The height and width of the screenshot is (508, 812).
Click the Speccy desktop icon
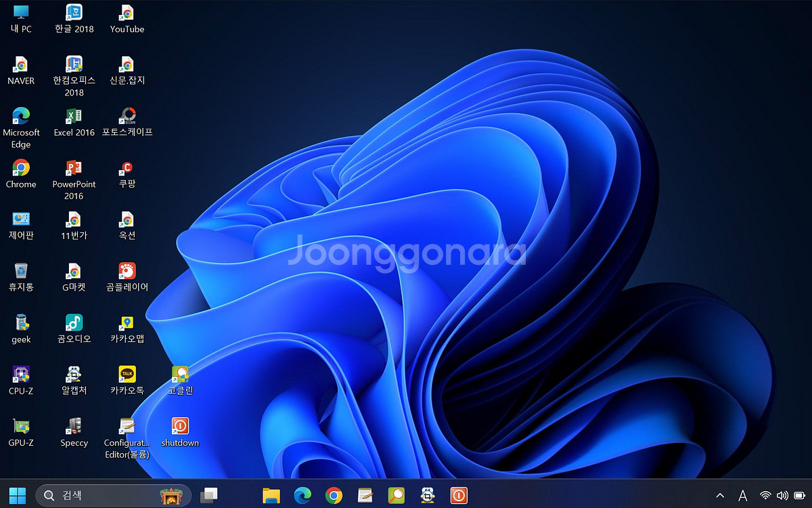coord(74,427)
